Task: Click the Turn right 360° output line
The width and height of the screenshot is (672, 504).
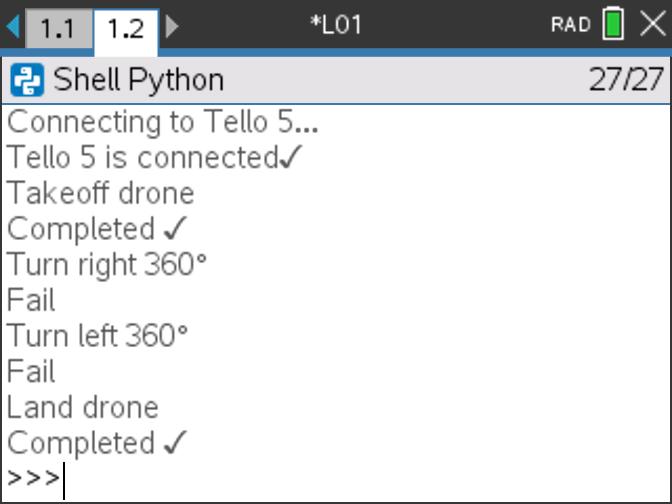Action: (x=107, y=264)
